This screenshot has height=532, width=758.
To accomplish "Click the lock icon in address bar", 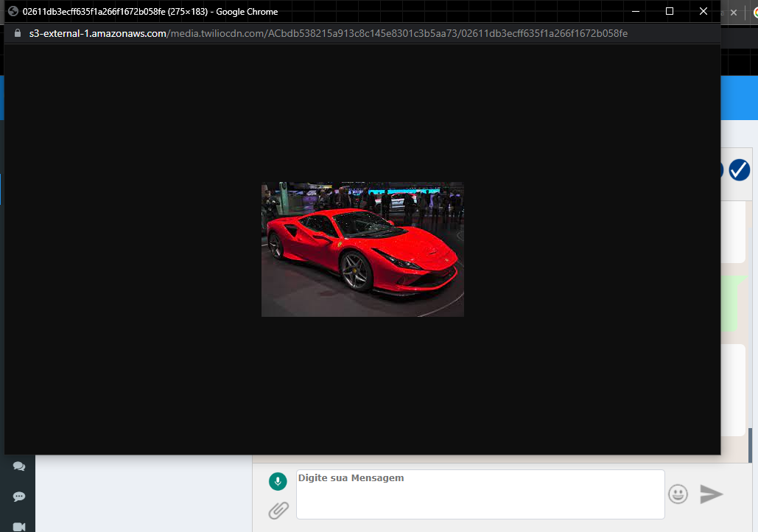I will tap(18, 33).
